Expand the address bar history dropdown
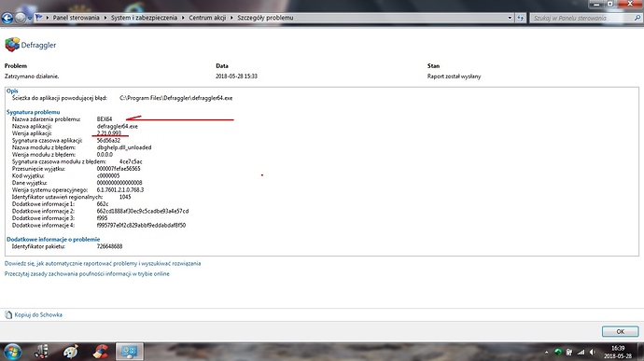The image size is (644, 361). pos(510,18)
